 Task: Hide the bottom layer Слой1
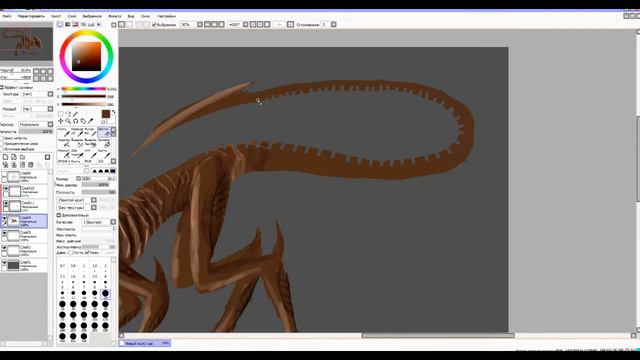[x=4, y=263]
